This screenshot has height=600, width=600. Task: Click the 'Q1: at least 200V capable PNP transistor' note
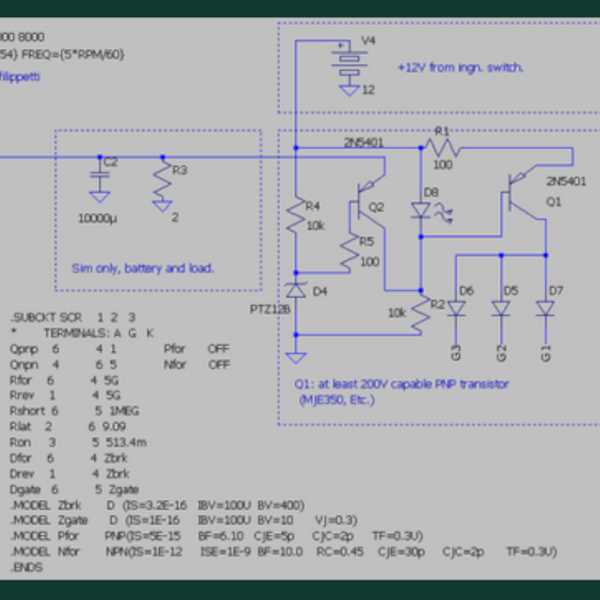pos(401,384)
